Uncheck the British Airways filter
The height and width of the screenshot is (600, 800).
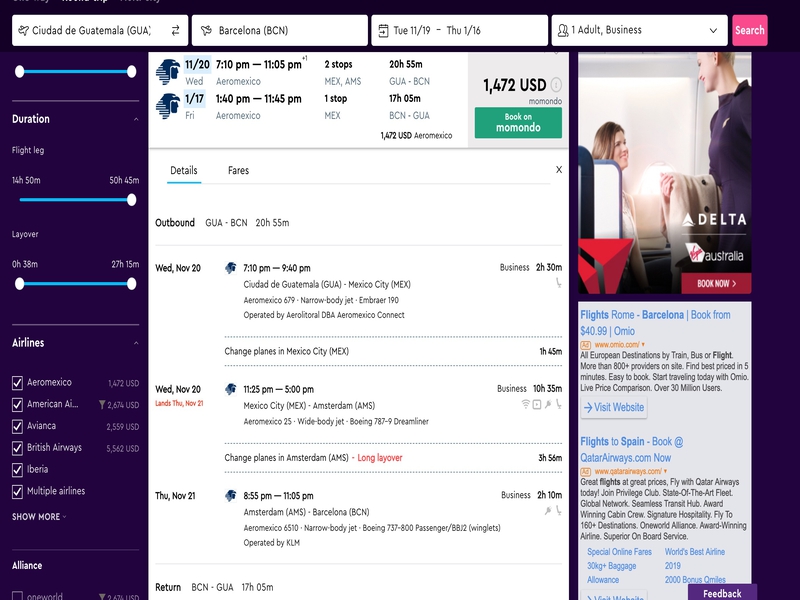(x=17, y=448)
